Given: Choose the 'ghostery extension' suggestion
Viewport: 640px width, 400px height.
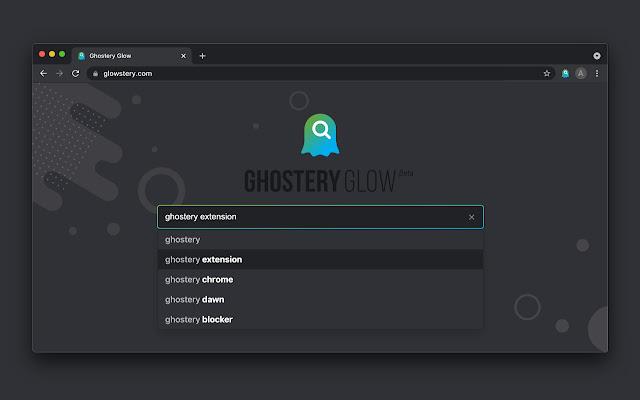Looking at the screenshot, I should click(320, 260).
